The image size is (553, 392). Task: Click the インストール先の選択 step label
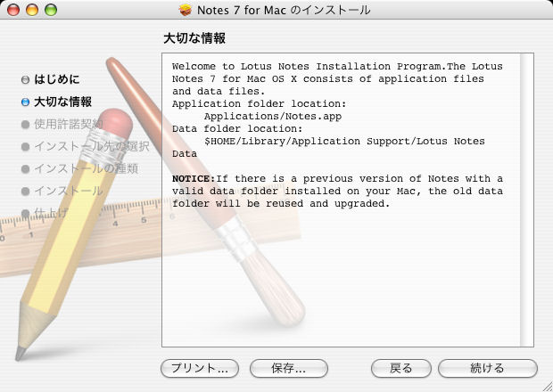92,146
